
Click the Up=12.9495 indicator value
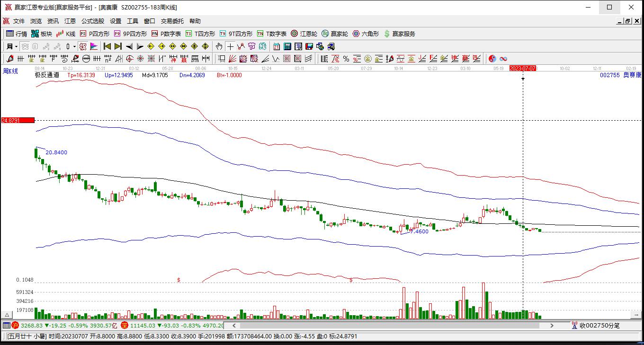pyautogui.click(x=119, y=75)
